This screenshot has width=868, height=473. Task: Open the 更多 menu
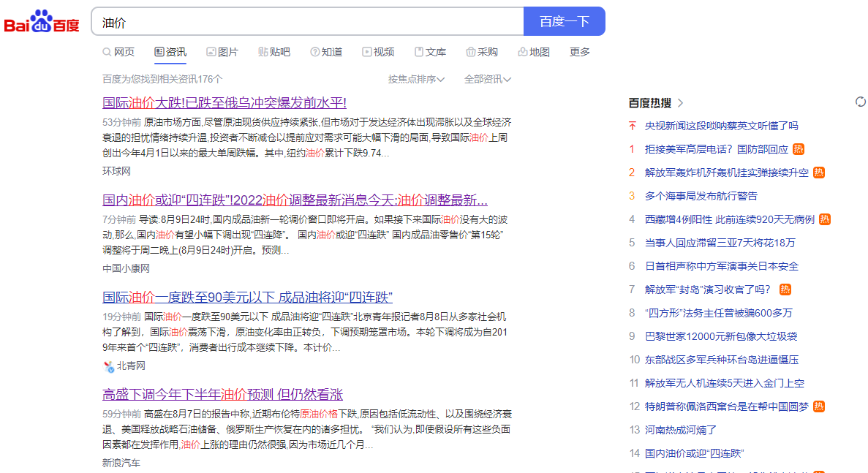click(580, 52)
